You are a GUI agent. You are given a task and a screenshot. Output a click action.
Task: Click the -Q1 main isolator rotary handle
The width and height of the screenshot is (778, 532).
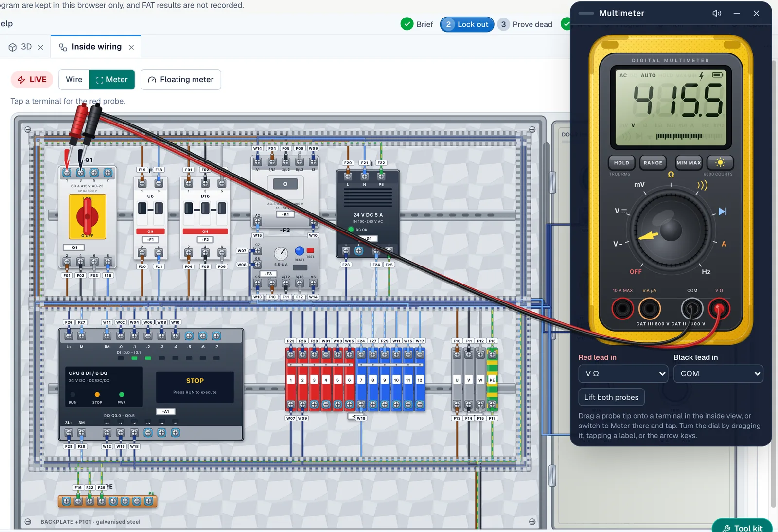[x=88, y=216]
